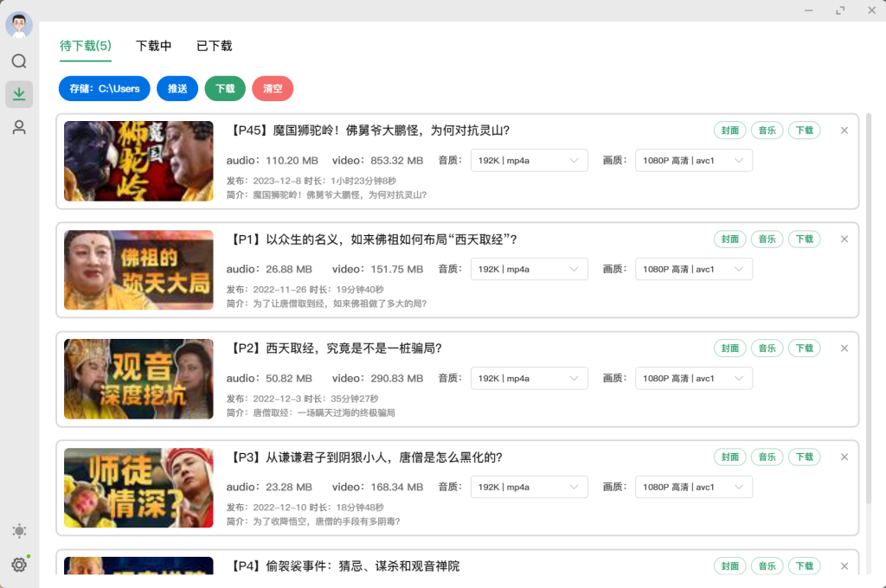This screenshot has width=886, height=588.
Task: Click the 音乐 badge on the P1 佛祖 row
Action: point(767,239)
